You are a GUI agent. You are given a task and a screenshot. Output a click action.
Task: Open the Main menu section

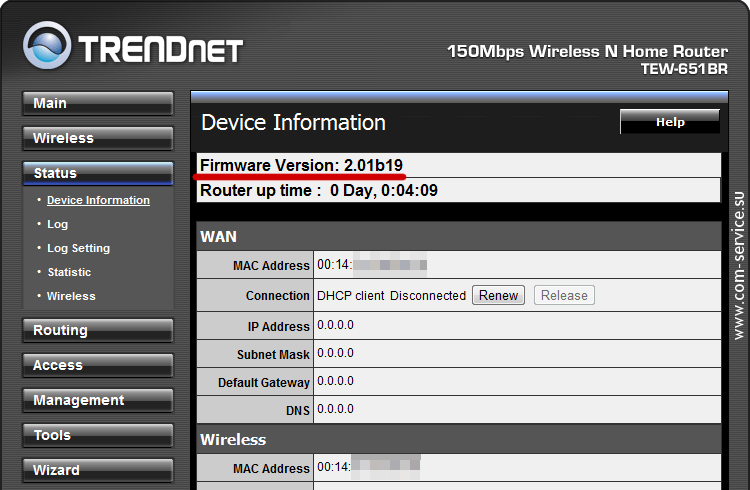[x=98, y=103]
